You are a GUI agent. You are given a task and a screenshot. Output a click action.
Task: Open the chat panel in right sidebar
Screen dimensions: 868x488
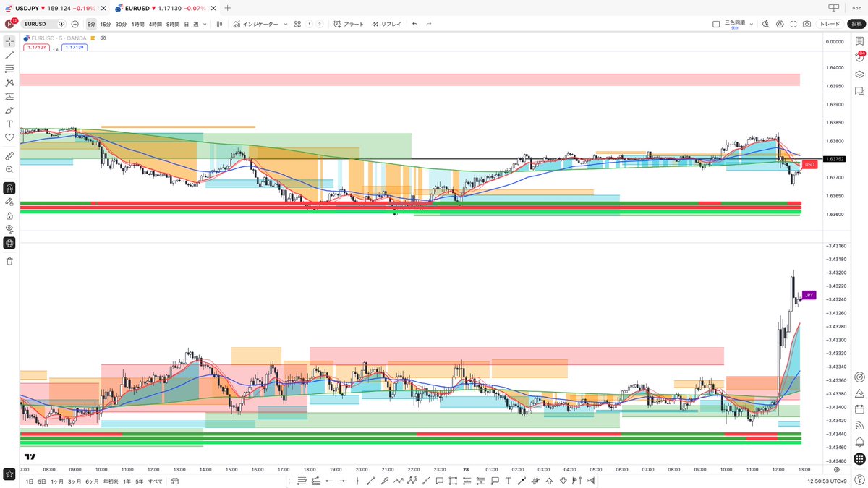click(859, 91)
